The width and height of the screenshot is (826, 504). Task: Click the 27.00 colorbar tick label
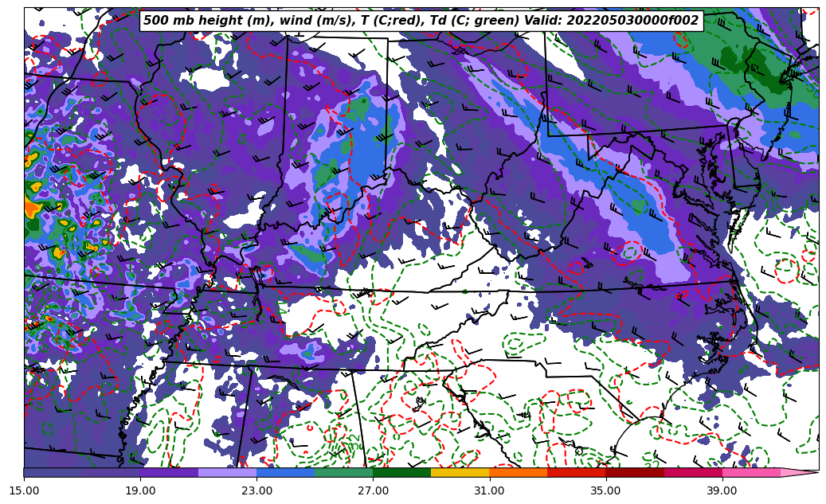tap(373, 490)
